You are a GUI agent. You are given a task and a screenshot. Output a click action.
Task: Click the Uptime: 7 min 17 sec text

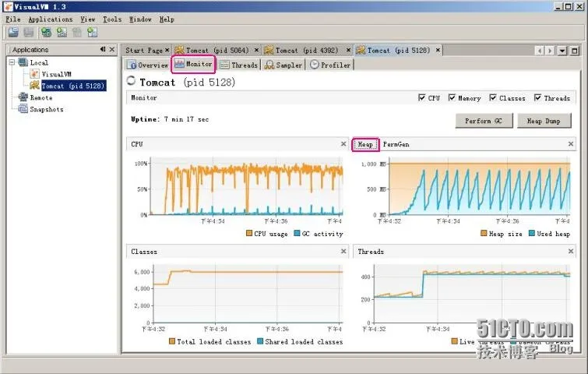point(170,119)
